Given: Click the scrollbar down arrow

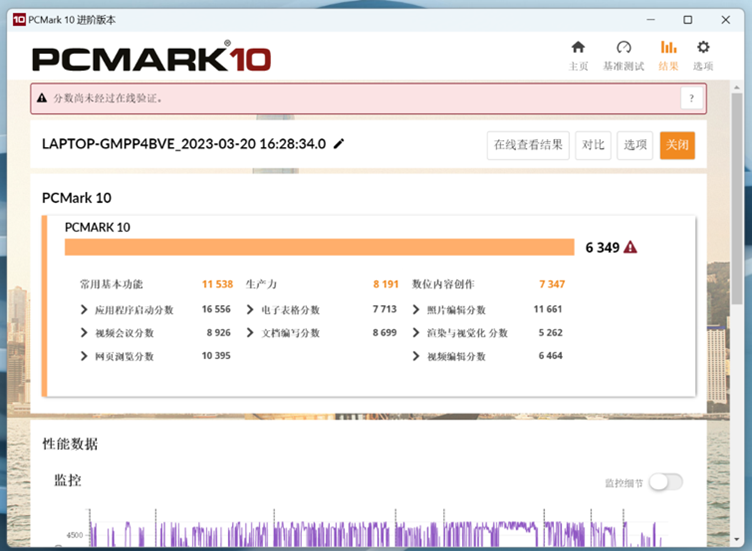Looking at the screenshot, I should (x=737, y=539).
